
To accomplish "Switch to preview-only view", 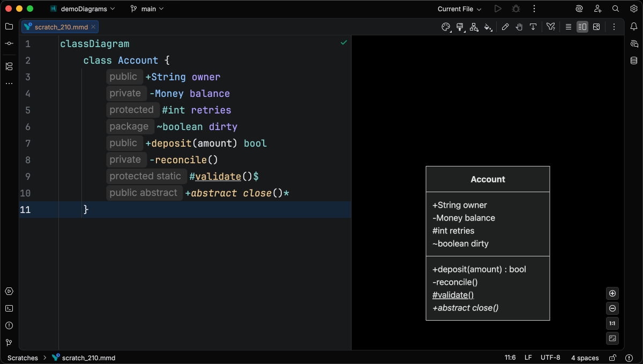I will (596, 27).
